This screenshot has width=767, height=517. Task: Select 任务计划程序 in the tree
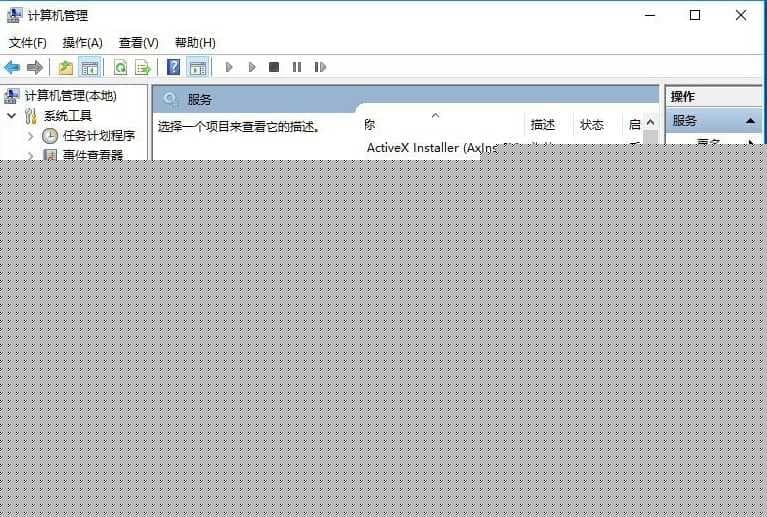[x=99, y=135]
